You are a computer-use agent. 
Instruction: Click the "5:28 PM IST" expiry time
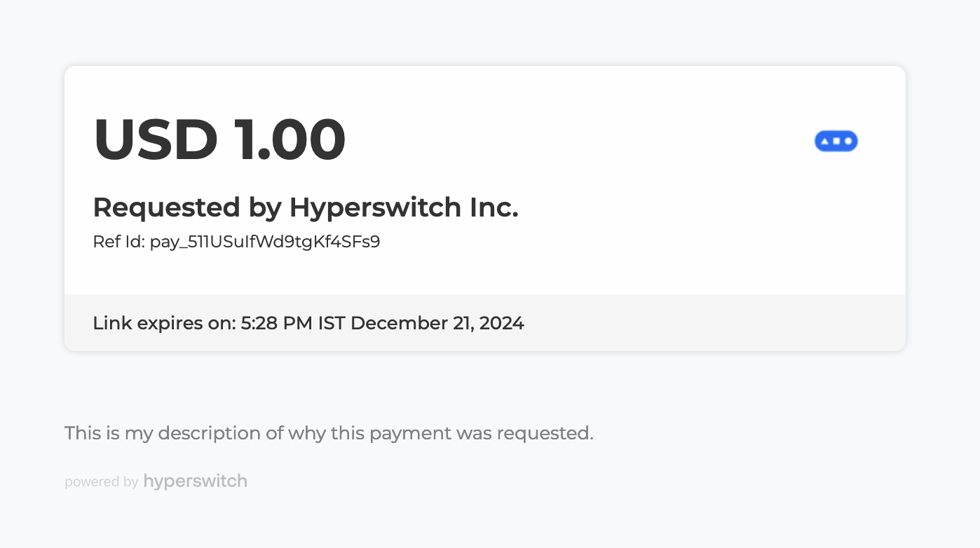(x=293, y=323)
